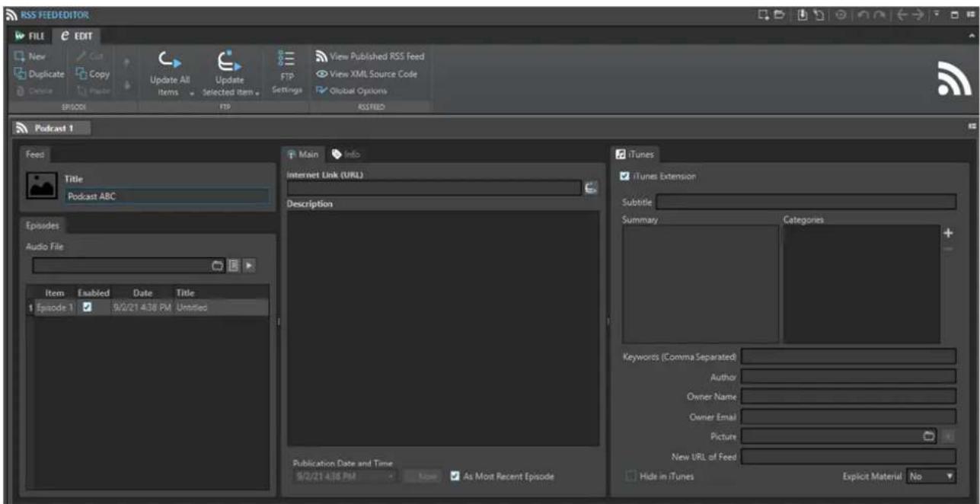Open the Explicit Material dropdown
Viewport: 980px width, 504px height.
click(931, 477)
